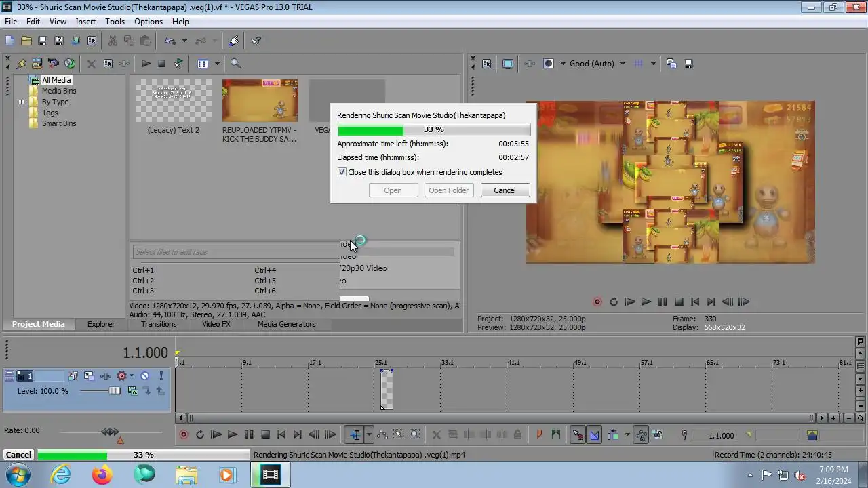Toggle the Auto Ripple button in timeline toolbar
This screenshot has height=488, width=868.
613,435
